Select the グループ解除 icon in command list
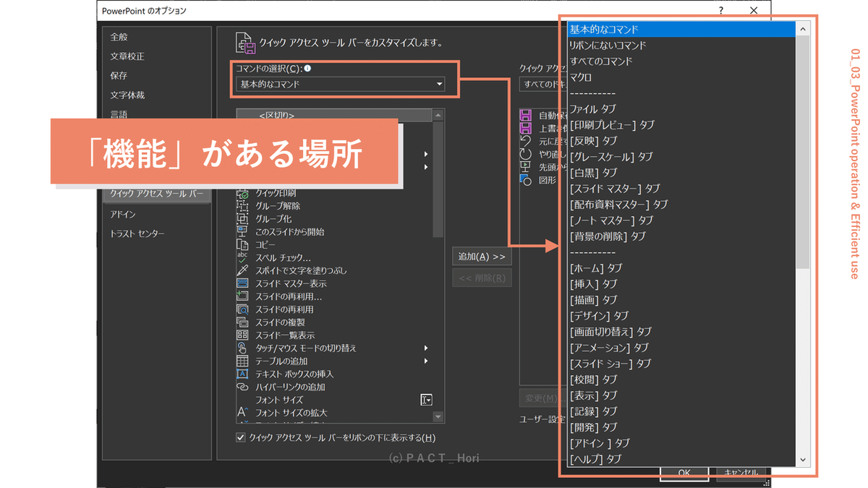 243,206
